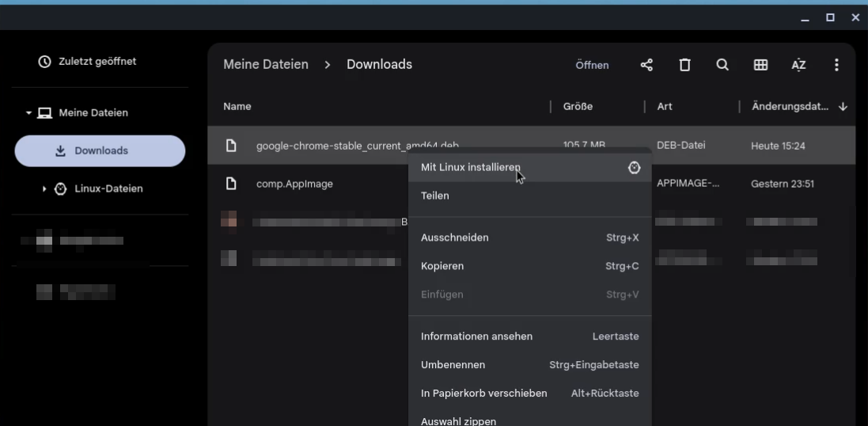This screenshot has width=868, height=426.
Task: Click the Öffnen button
Action: [592, 66]
